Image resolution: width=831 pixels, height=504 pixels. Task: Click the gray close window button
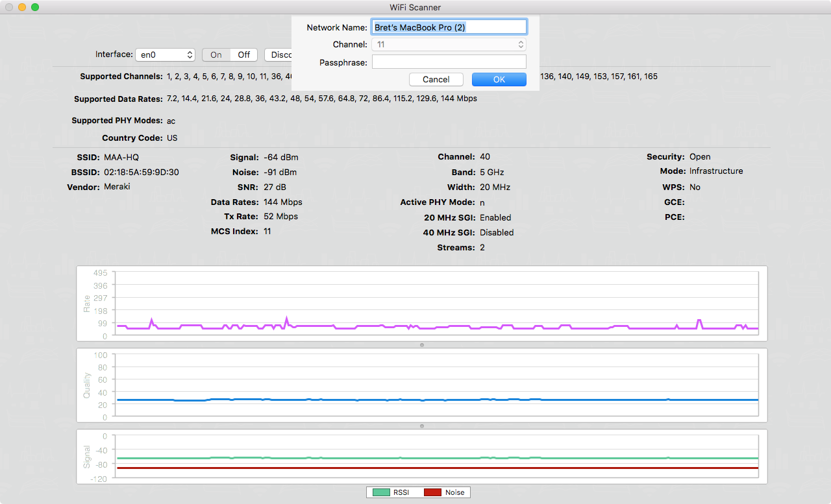(9, 7)
